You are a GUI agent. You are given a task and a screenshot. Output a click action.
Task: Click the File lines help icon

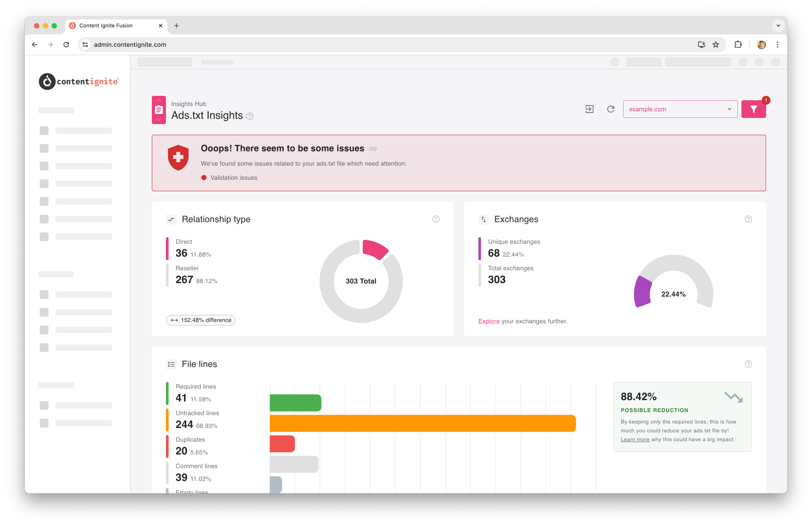click(x=748, y=364)
